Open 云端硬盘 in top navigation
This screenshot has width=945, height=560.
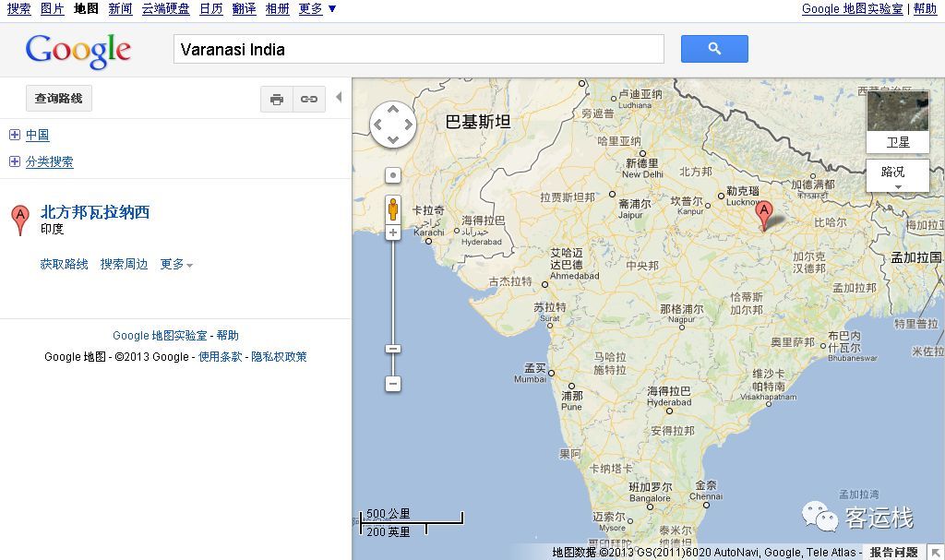[x=166, y=9]
